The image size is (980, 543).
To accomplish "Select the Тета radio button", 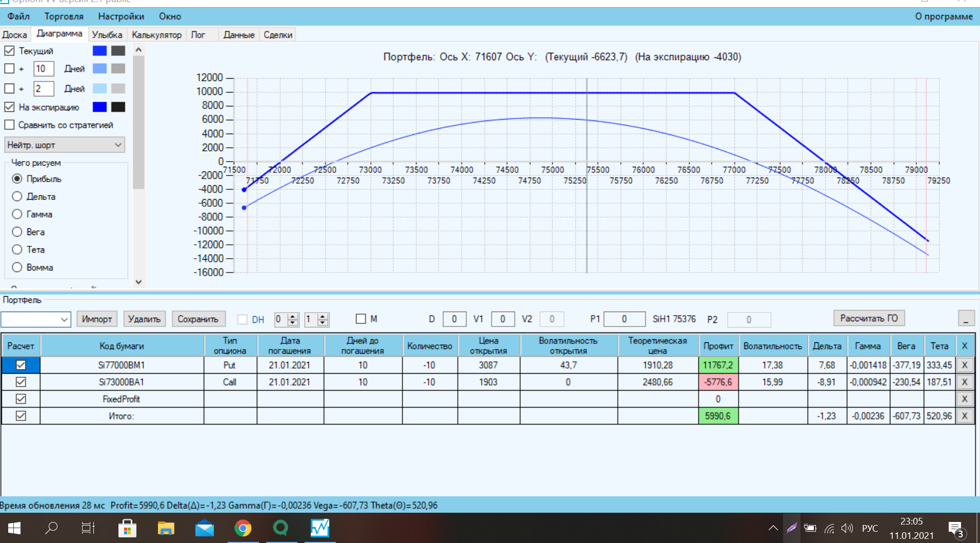I will (17, 249).
